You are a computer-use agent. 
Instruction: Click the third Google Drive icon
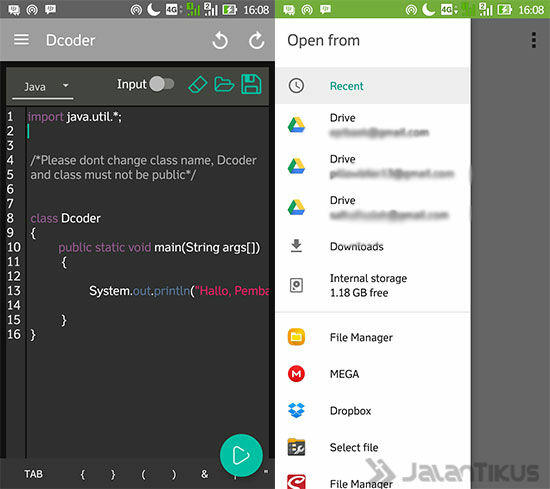tap(296, 207)
